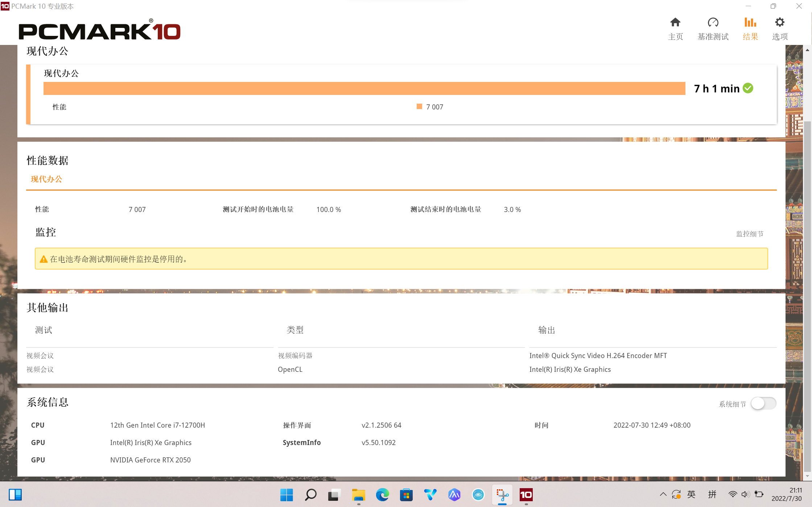The width and height of the screenshot is (812, 507).
Task: Switch input language 英 indicator
Action: [x=691, y=494]
